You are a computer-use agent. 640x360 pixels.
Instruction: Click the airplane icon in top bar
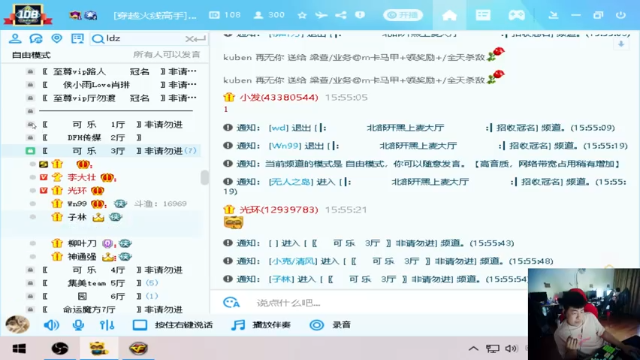pos(321,15)
